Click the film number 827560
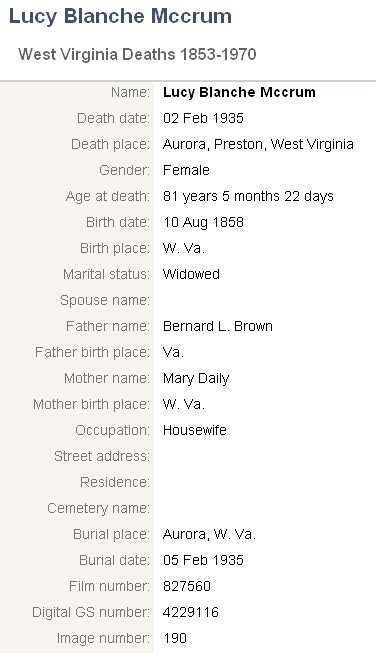391x653 pixels. [x=187, y=586]
